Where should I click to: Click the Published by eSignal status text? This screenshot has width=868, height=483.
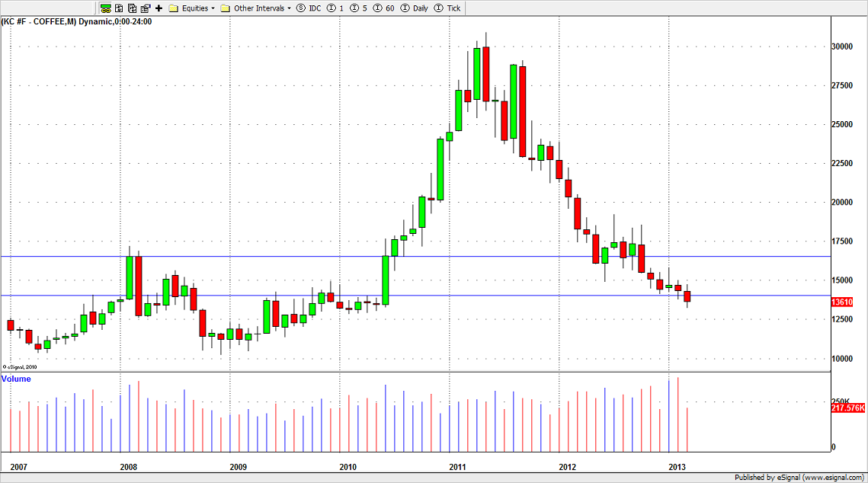[799, 478]
